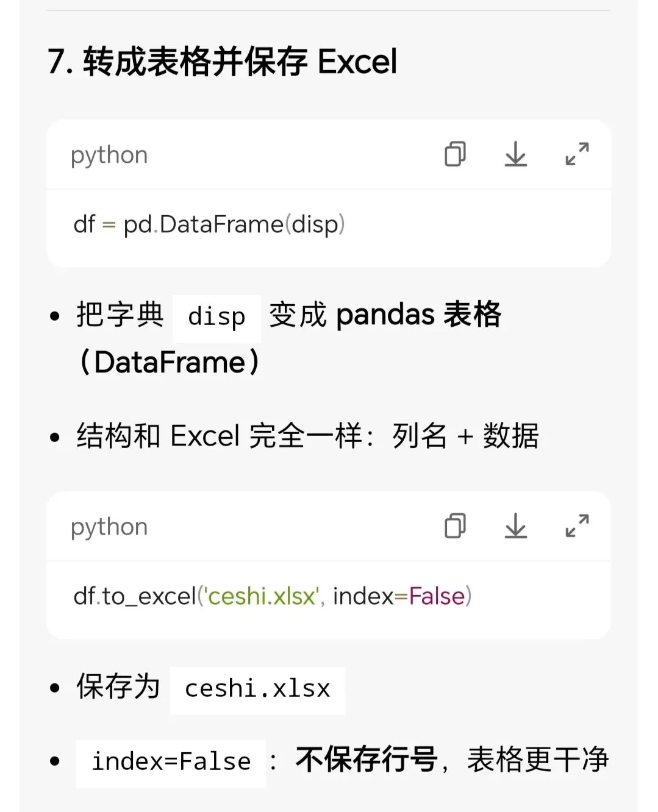Viewport: 658px width, 812px height.
Task: Select the df.to_excel code line
Action: click(273, 596)
